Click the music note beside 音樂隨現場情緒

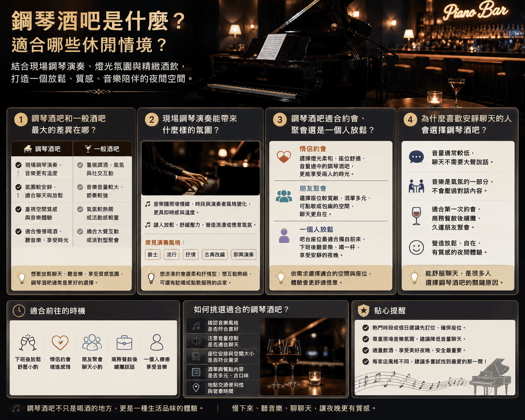(148, 204)
